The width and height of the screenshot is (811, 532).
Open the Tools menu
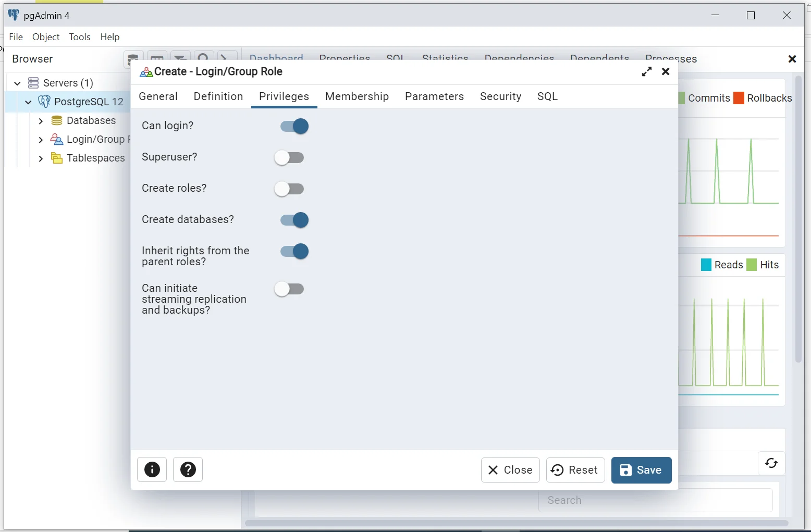pyautogui.click(x=80, y=37)
